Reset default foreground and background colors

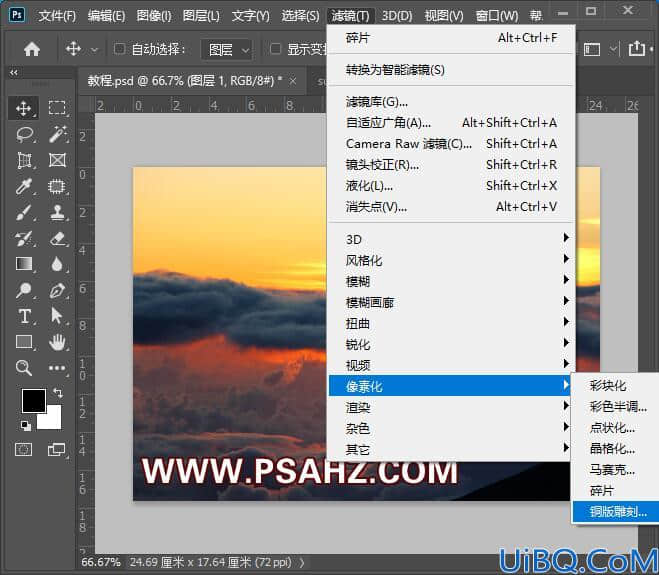pos(26,426)
